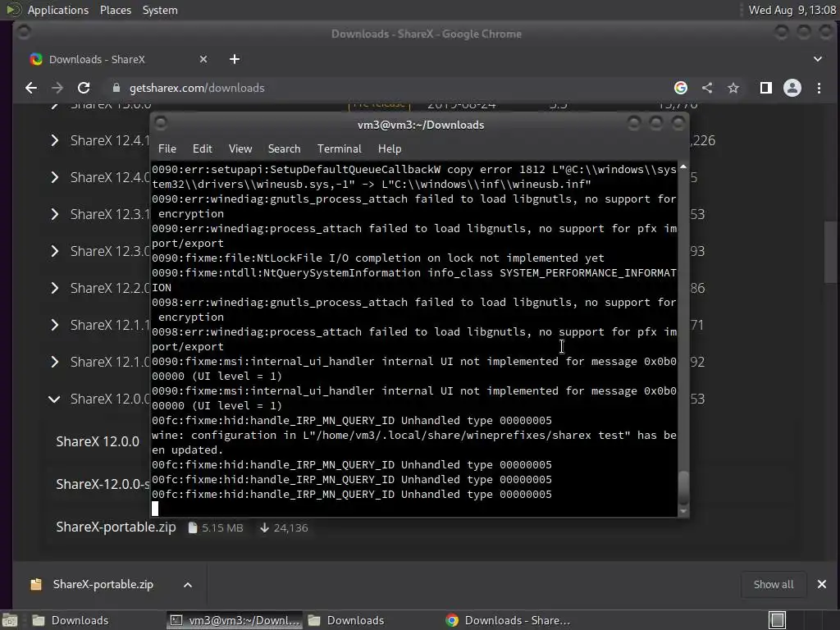The height and width of the screenshot is (630, 840).
Task: Expand the ShareX 12.2.0 release row
Action: (55, 288)
